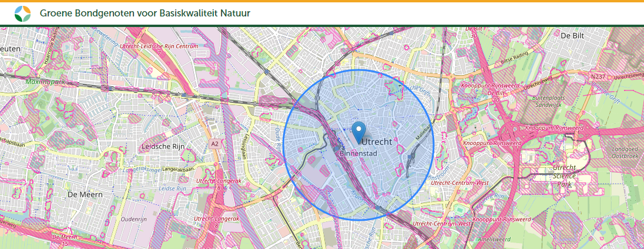Click the 'Amelisweerd' label

click(x=494, y=239)
